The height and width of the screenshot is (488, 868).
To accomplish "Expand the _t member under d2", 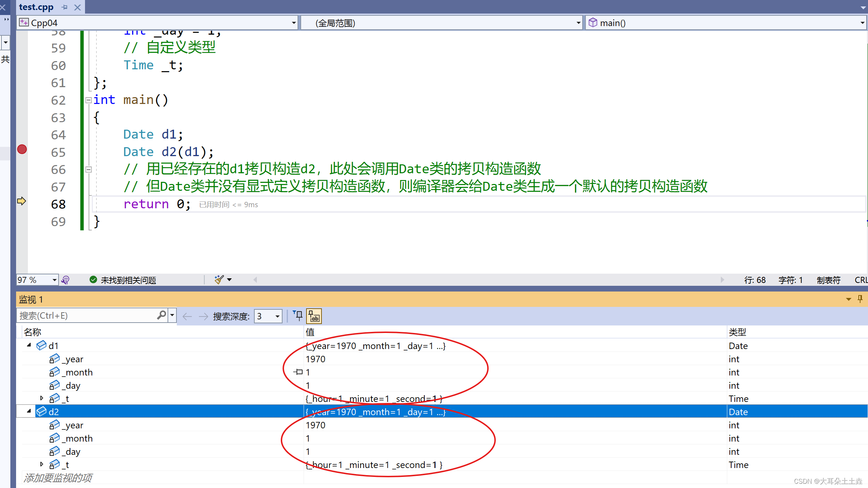I will click(x=41, y=464).
